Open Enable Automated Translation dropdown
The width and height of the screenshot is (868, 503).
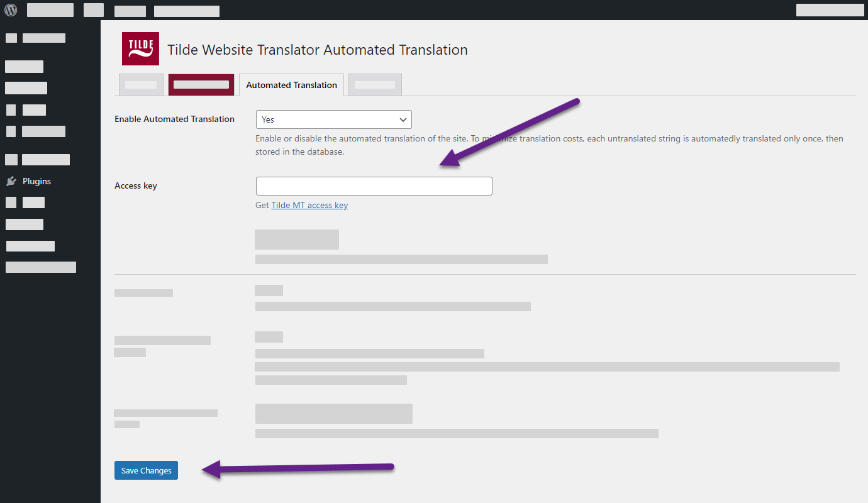coord(333,119)
